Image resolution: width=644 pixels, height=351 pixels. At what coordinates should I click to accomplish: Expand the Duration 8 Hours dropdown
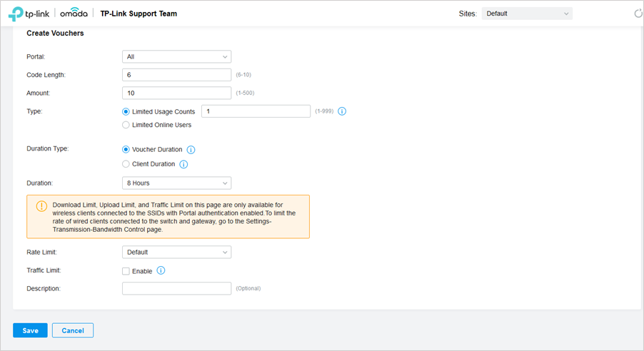point(176,183)
